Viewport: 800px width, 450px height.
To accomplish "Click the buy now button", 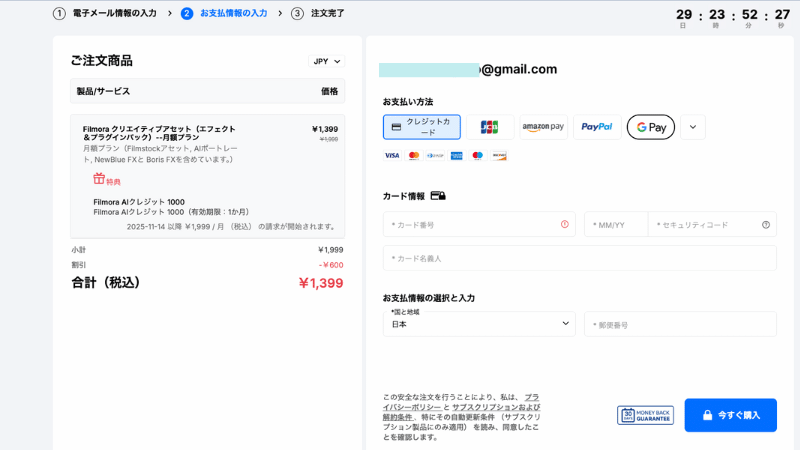I will pos(730,415).
